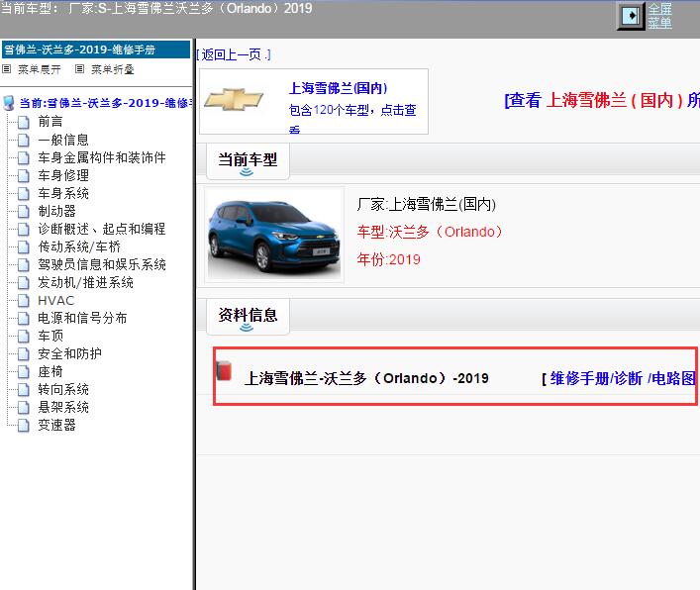Open the 车身修理 section
This screenshot has width=700, height=590.
point(63,175)
